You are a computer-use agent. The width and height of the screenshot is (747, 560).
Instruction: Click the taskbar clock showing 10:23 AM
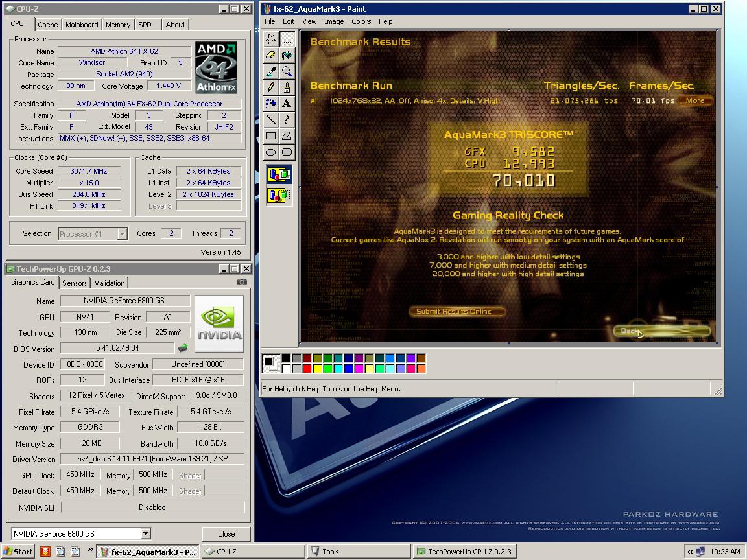(725, 552)
